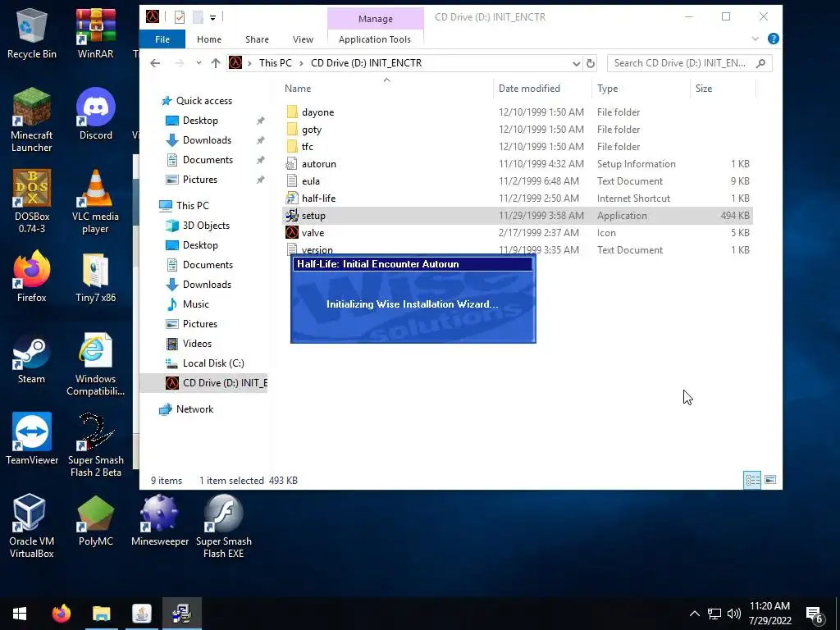Show hidden tray icons chevron
The image size is (840, 630).
coord(694,614)
